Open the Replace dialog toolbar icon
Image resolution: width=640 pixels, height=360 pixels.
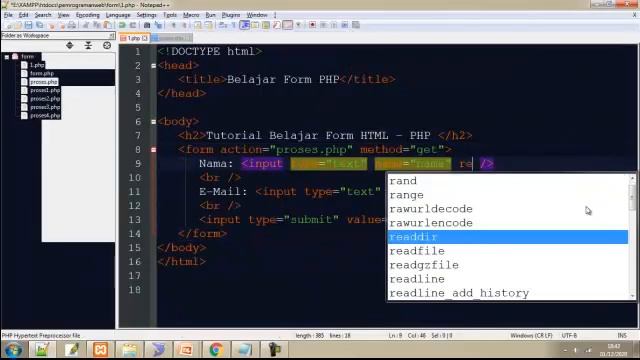pyautogui.click(x=158, y=25)
